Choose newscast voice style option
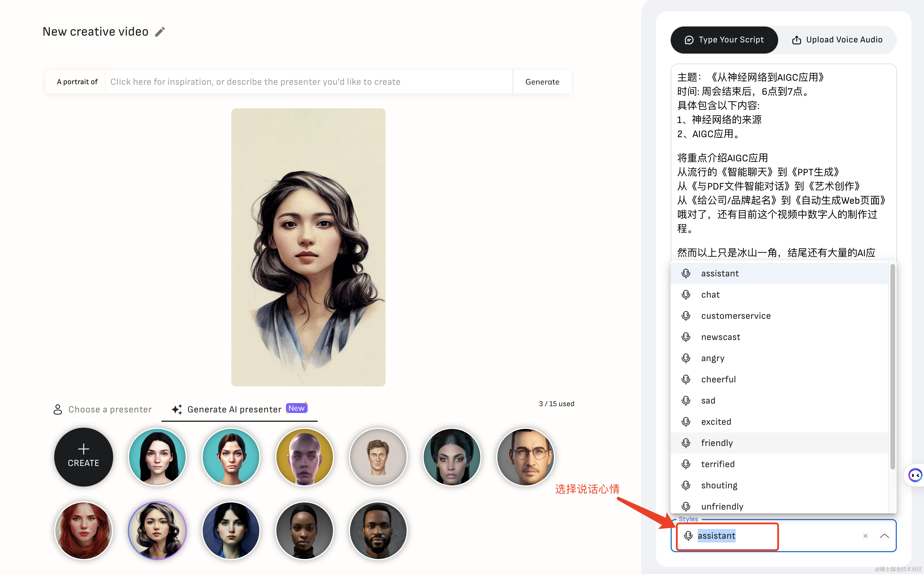The image size is (924, 574). pos(720,337)
